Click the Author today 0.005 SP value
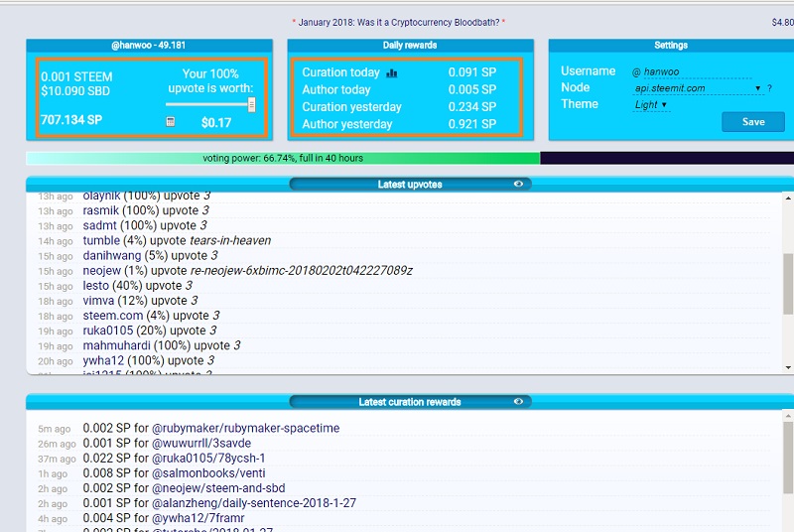 click(x=472, y=89)
